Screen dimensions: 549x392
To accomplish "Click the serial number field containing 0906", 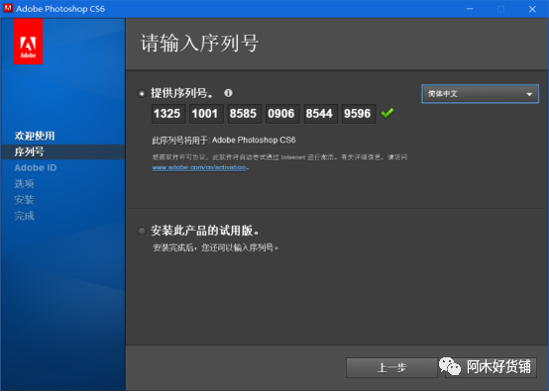I will point(282,114).
